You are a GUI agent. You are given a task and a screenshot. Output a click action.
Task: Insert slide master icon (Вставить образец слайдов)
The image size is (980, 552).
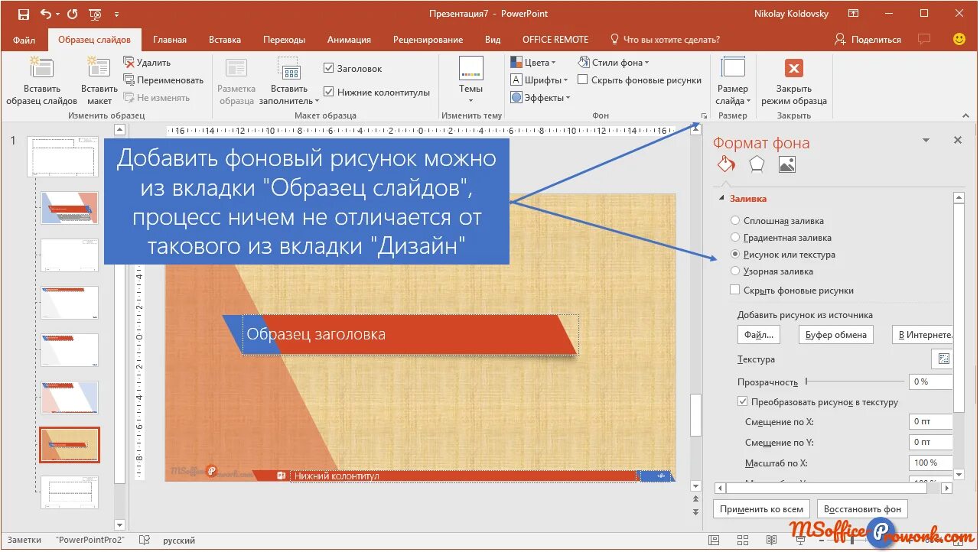pos(41,68)
